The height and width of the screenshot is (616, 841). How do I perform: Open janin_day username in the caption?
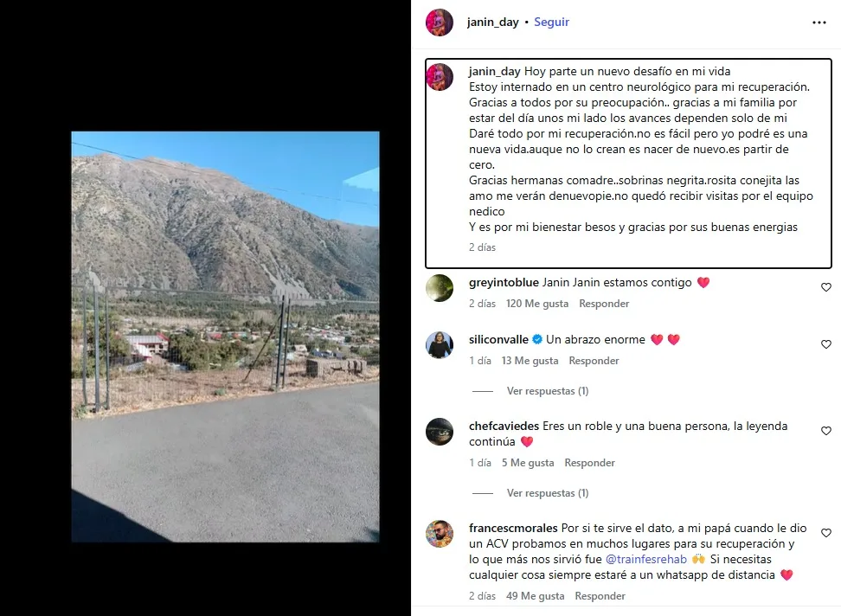point(494,71)
